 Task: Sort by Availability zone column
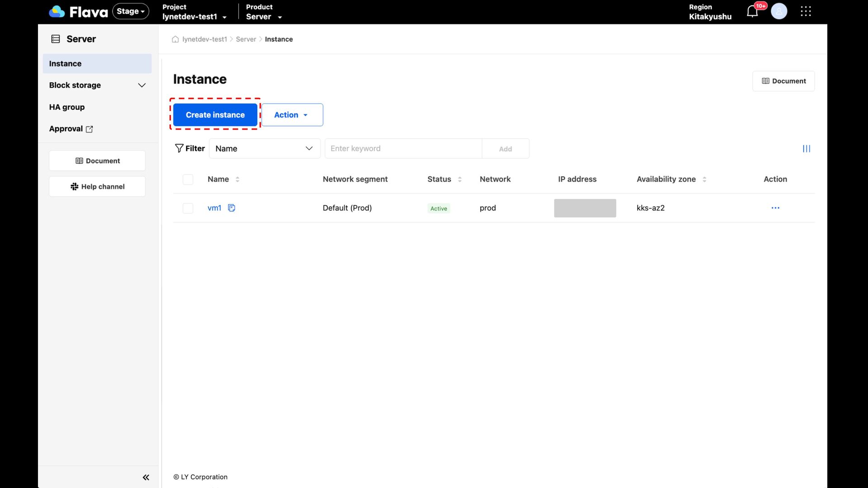(x=704, y=179)
